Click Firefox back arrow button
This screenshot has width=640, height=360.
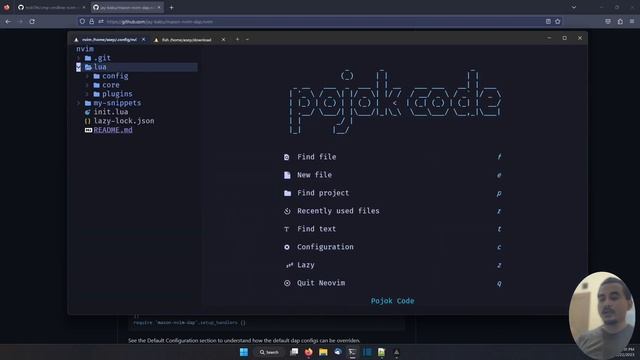8,21
